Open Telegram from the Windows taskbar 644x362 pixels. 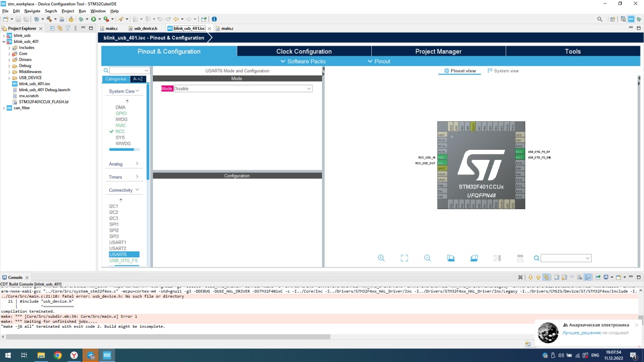(x=91, y=355)
